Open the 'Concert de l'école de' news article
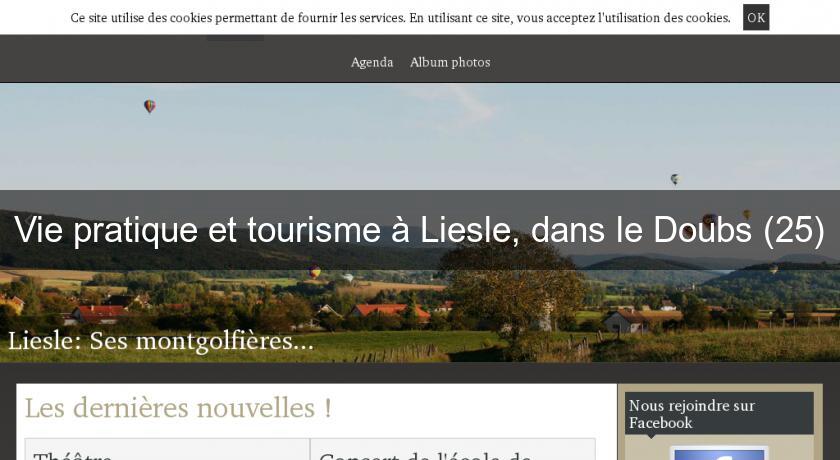The width and height of the screenshot is (840, 460). click(x=425, y=456)
